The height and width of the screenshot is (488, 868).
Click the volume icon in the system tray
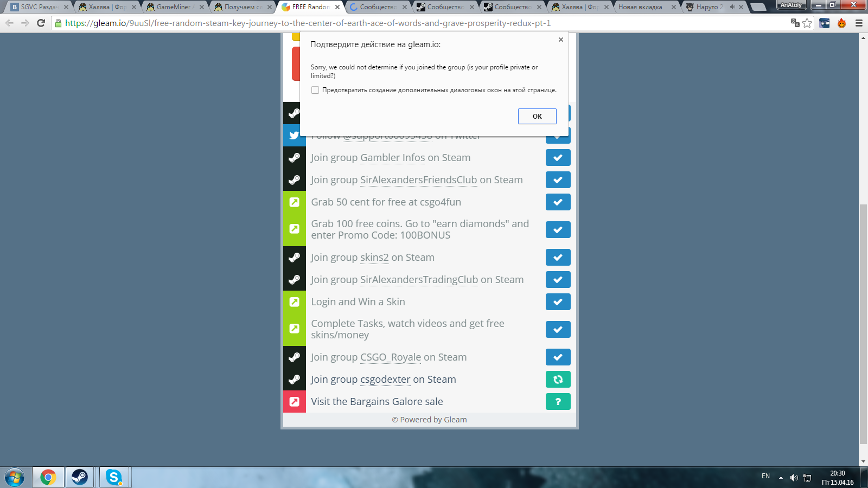794,477
